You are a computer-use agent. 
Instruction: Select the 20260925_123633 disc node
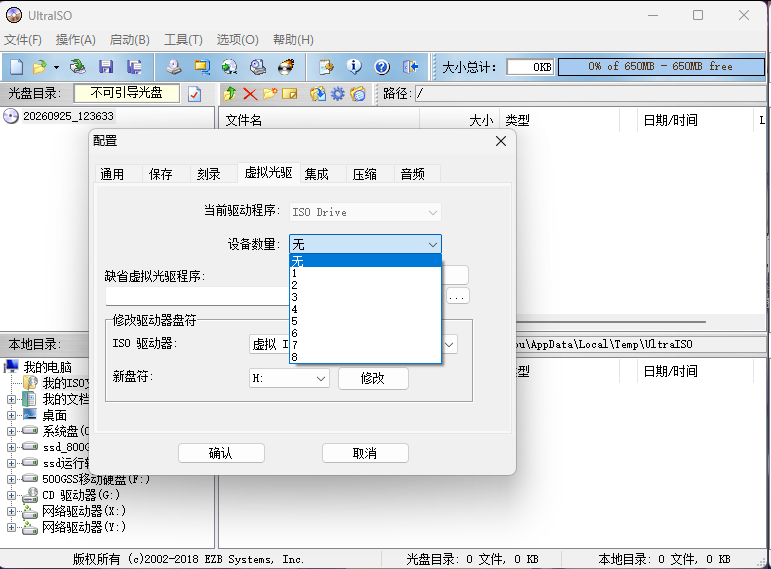68,116
